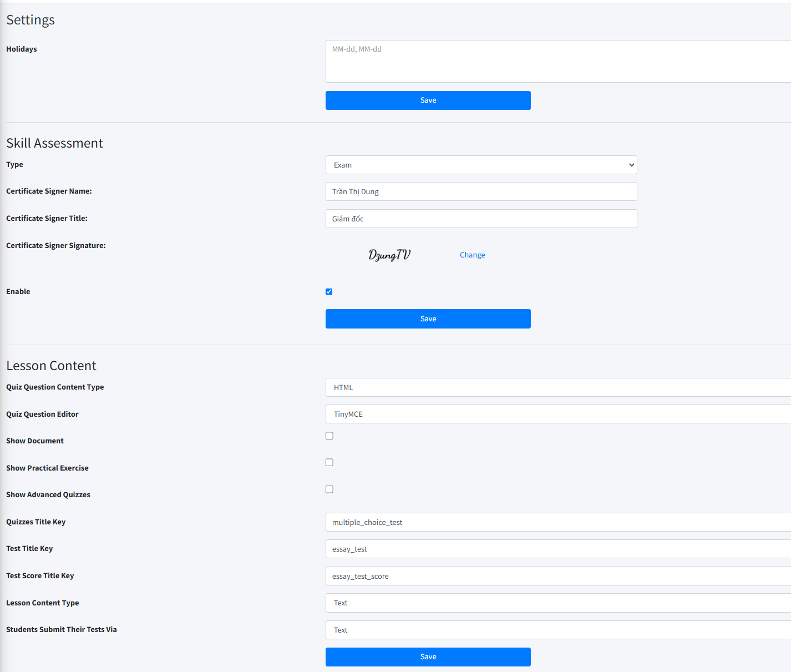791x672 pixels.
Task: Click the Change signature link
Action: click(473, 255)
